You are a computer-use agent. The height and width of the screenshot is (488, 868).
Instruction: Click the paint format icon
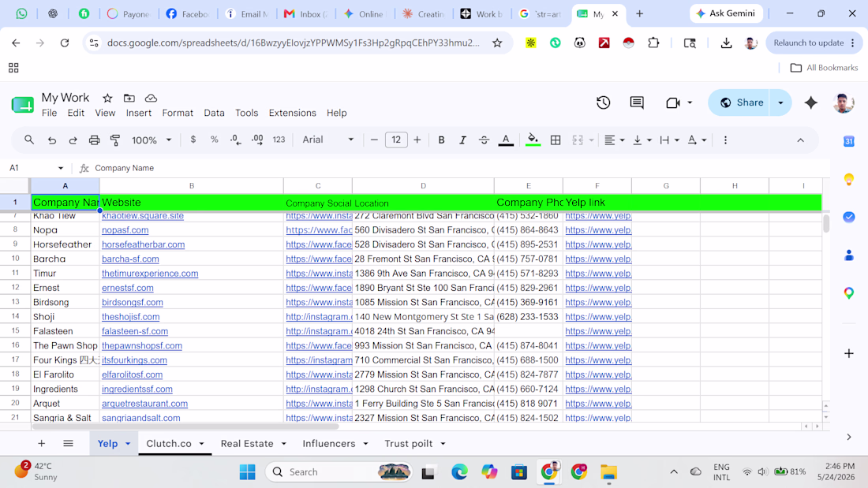point(115,140)
